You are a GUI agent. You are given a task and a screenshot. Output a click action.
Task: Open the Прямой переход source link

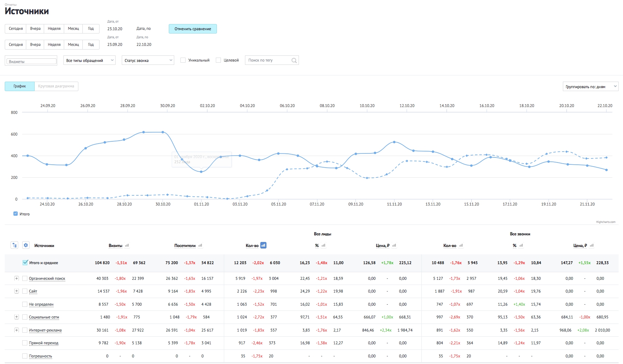pos(44,343)
